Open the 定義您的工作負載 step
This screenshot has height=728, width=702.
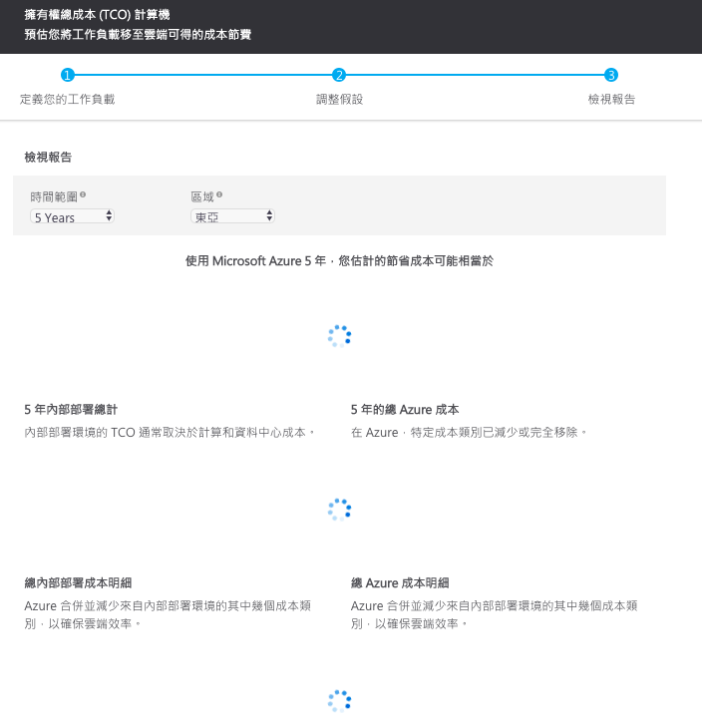[x=68, y=99]
